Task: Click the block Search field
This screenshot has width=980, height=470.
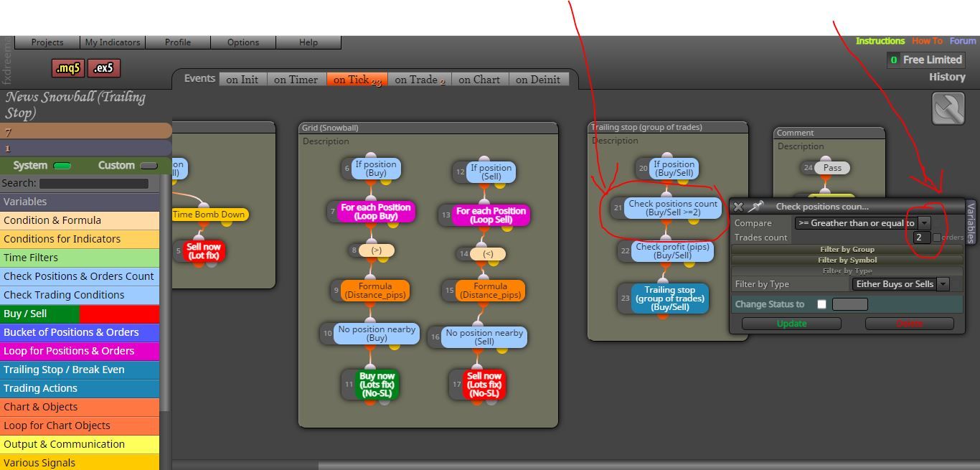Action: 93,184
